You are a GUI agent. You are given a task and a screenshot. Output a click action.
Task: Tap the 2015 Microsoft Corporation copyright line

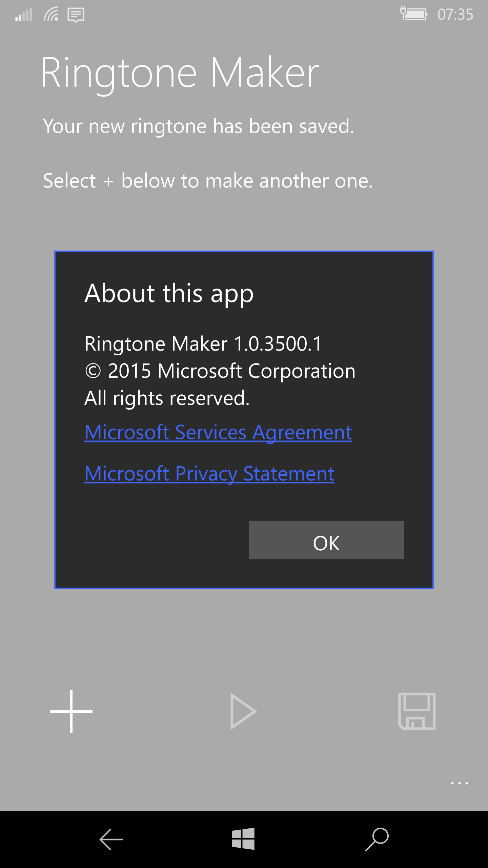click(x=220, y=371)
